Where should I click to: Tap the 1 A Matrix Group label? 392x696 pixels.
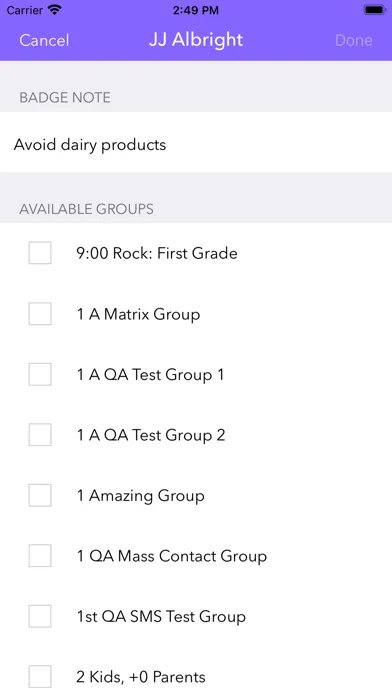(x=139, y=314)
